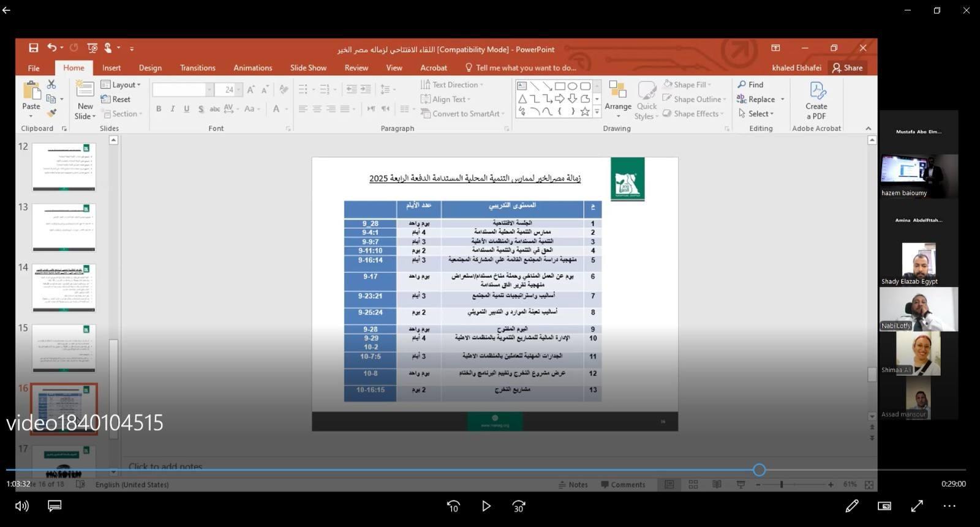The width and height of the screenshot is (980, 527).
Task: Click the Reset slide button
Action: 116,99
